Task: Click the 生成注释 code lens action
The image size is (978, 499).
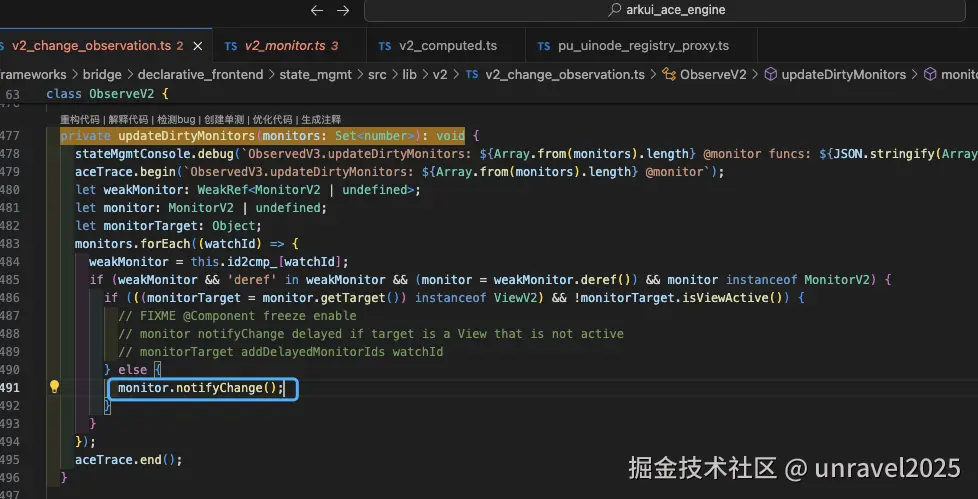Action: (x=321, y=120)
